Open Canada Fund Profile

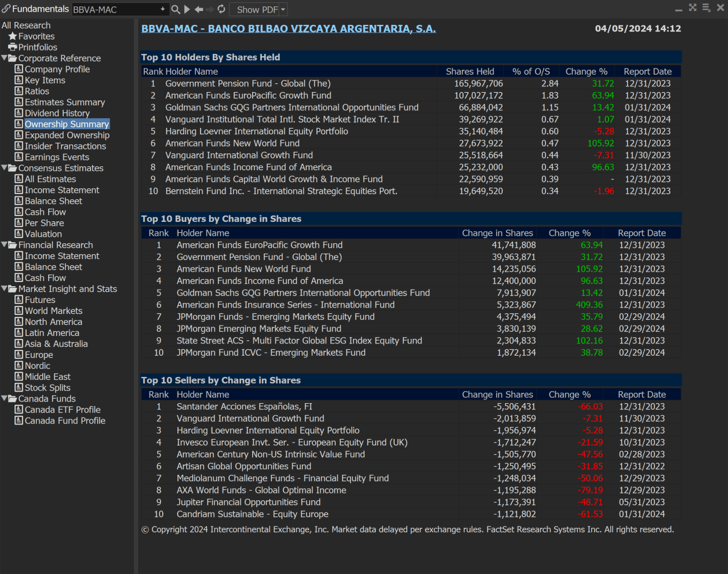pyautogui.click(x=65, y=421)
